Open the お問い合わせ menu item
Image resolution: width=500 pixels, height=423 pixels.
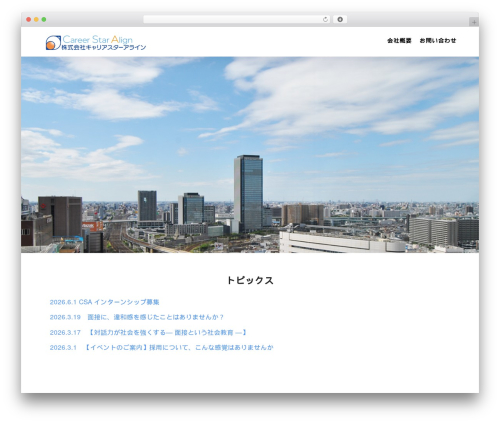pyautogui.click(x=438, y=41)
